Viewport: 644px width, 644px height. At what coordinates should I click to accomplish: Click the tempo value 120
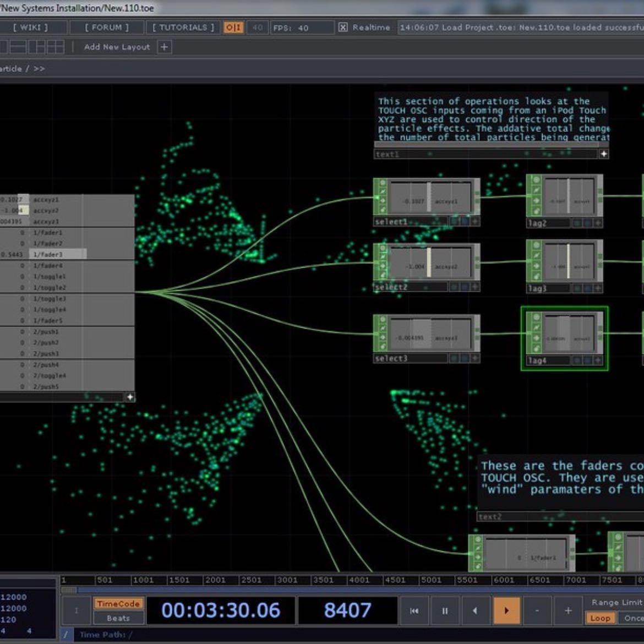[x=9, y=619]
